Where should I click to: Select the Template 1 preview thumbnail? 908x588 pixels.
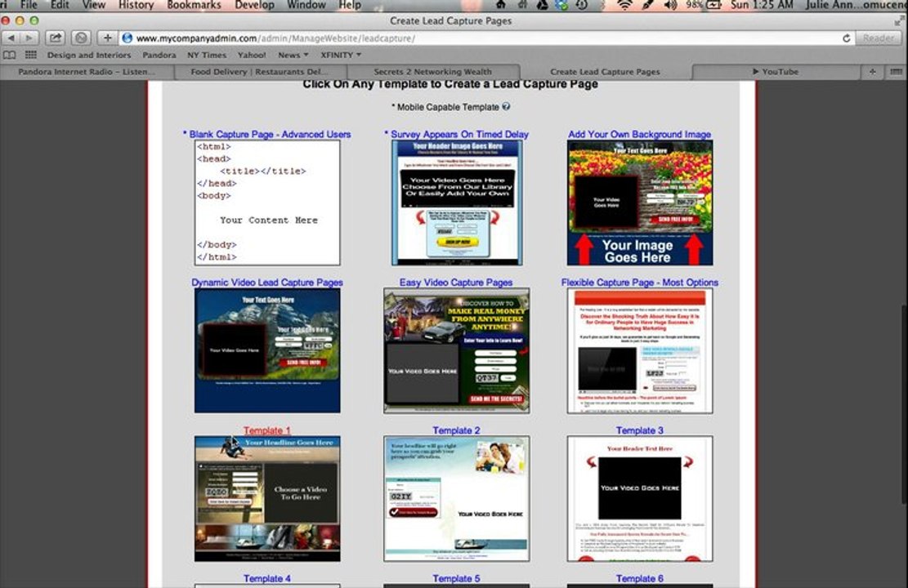267,499
